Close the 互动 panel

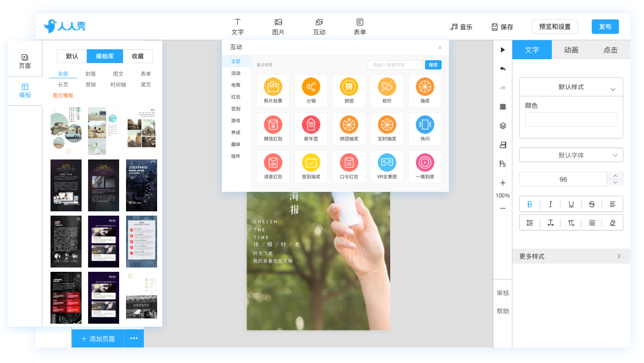click(x=440, y=48)
